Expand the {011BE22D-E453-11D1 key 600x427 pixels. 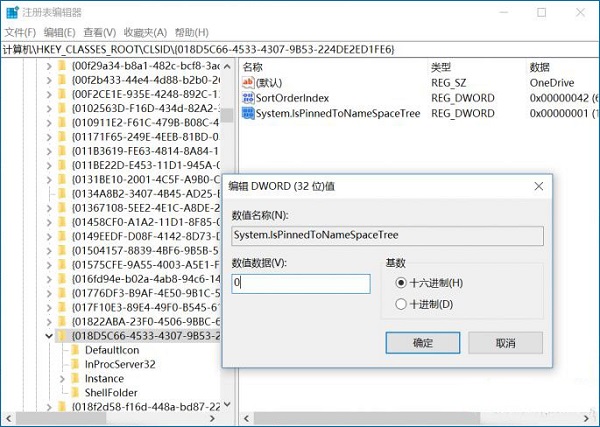click(x=49, y=165)
